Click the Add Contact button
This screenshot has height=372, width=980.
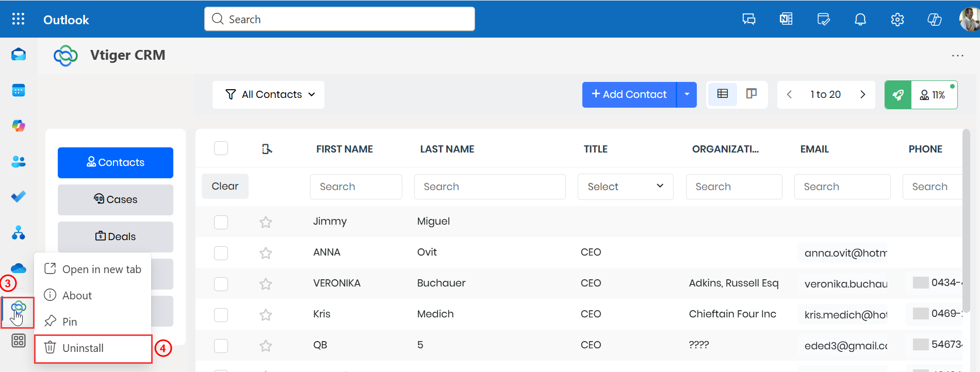tap(629, 94)
